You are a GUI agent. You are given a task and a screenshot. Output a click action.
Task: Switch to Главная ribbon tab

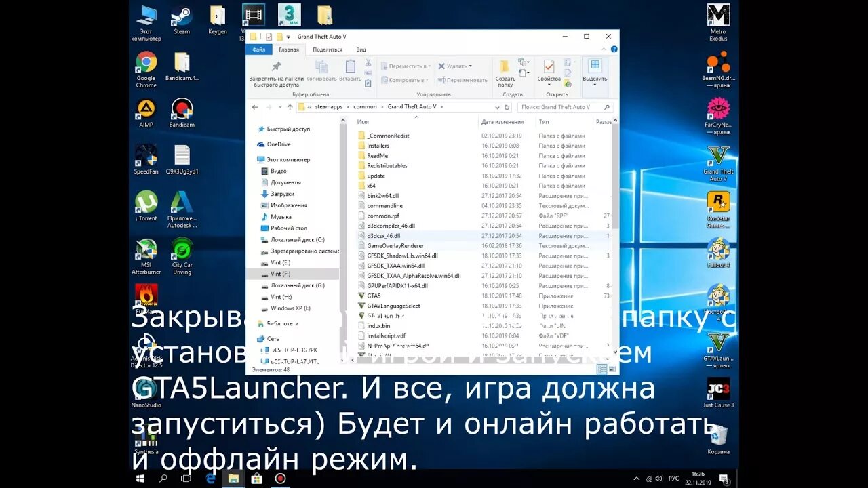(x=289, y=49)
